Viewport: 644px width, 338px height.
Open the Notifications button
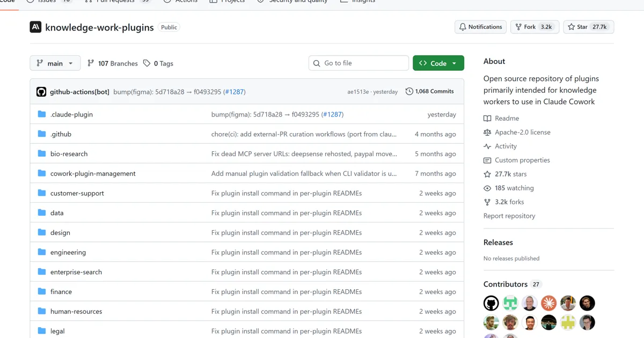coord(481,27)
